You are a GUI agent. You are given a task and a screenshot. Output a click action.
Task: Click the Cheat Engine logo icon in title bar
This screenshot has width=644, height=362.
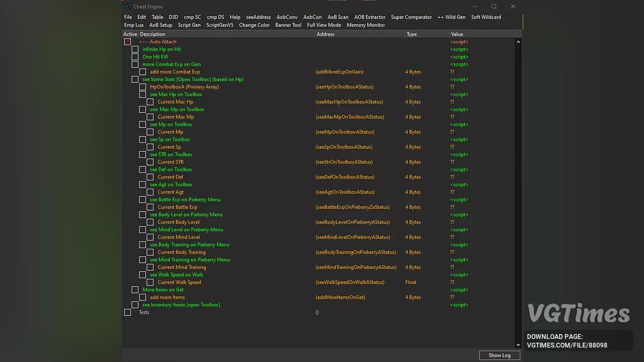(x=128, y=6)
